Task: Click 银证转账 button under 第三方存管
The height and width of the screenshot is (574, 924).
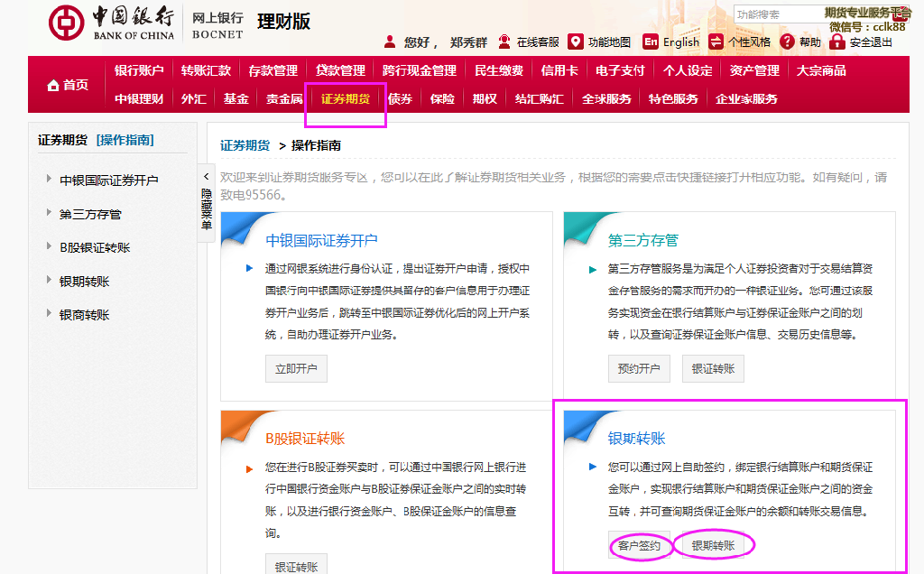Action: (x=713, y=369)
